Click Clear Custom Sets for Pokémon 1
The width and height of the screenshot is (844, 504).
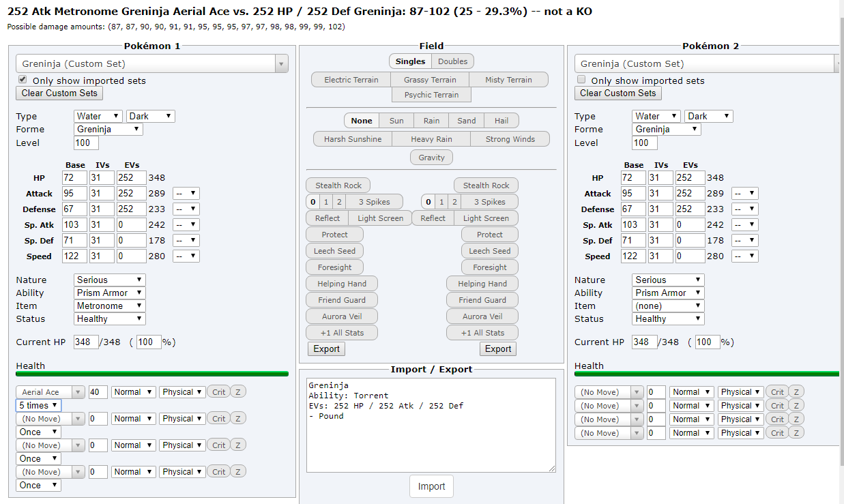[59, 93]
